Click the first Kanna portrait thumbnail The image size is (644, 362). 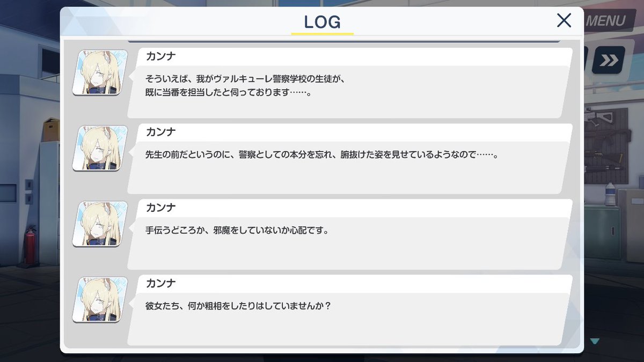[100, 72]
